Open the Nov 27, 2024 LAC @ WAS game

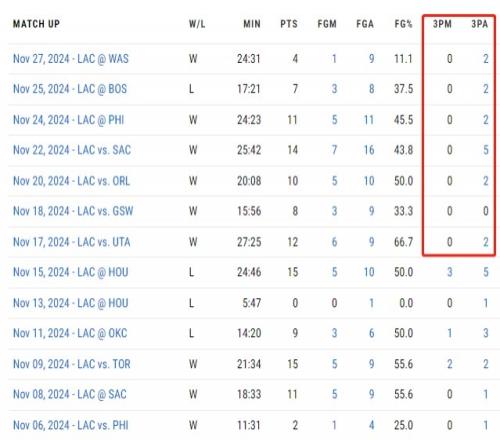point(71,59)
